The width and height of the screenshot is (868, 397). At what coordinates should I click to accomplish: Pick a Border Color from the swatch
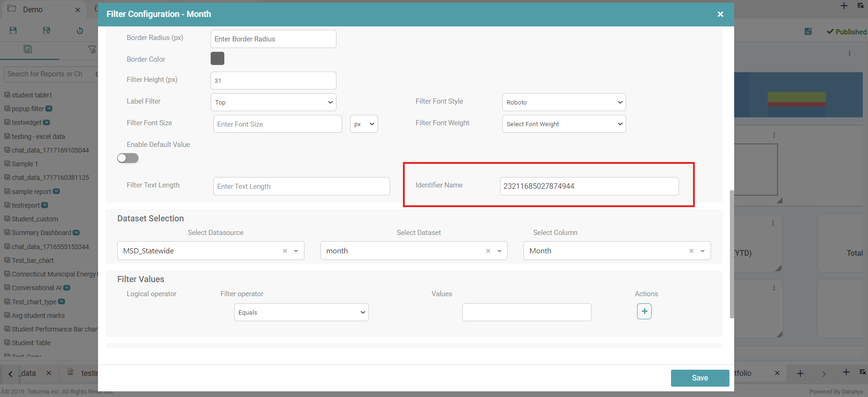[217, 58]
